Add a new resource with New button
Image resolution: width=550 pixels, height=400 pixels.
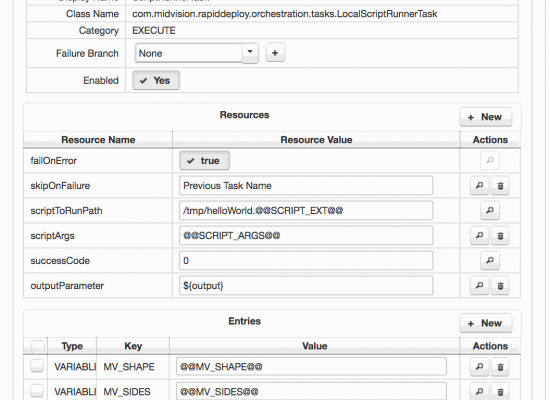pos(486,117)
